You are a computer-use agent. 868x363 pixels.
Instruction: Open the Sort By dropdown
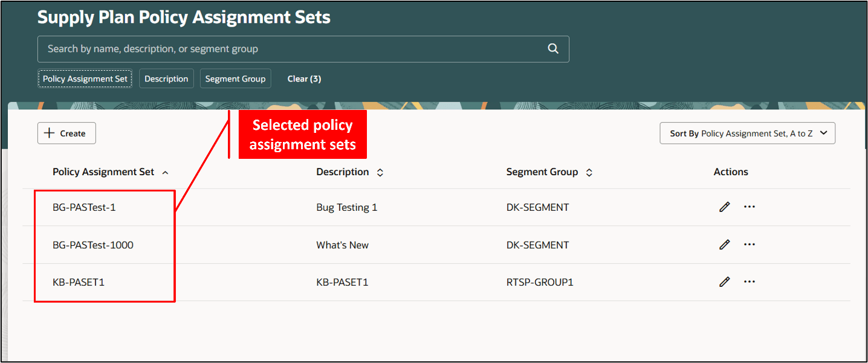click(747, 133)
